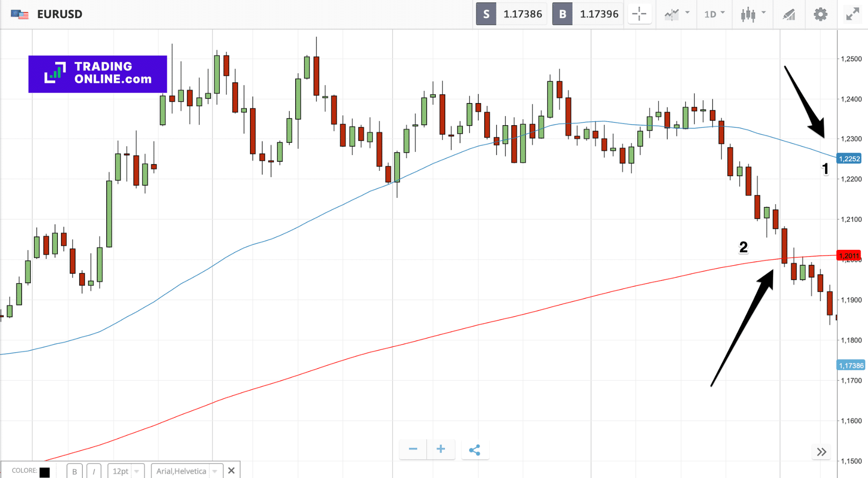Toggle bold text formatting
The height and width of the screenshot is (478, 868).
click(75, 471)
